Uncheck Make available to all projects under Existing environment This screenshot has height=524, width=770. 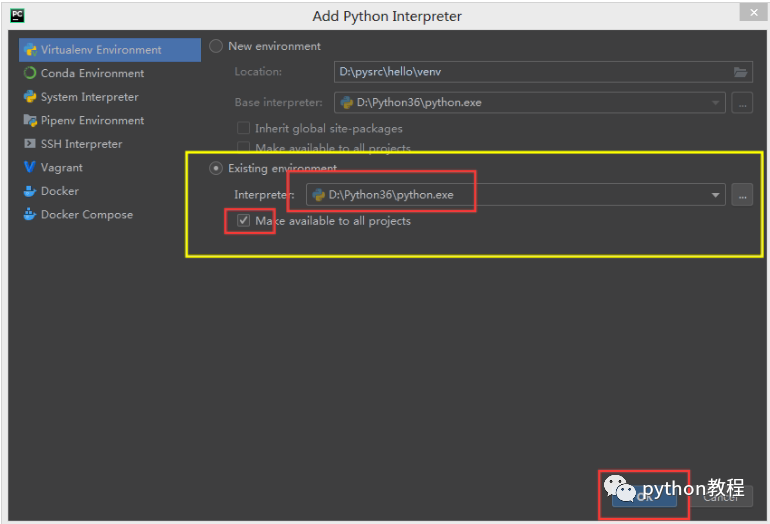tap(244, 220)
